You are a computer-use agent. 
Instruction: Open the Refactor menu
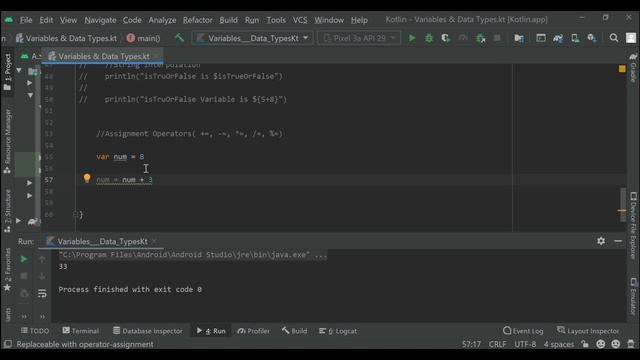198,20
